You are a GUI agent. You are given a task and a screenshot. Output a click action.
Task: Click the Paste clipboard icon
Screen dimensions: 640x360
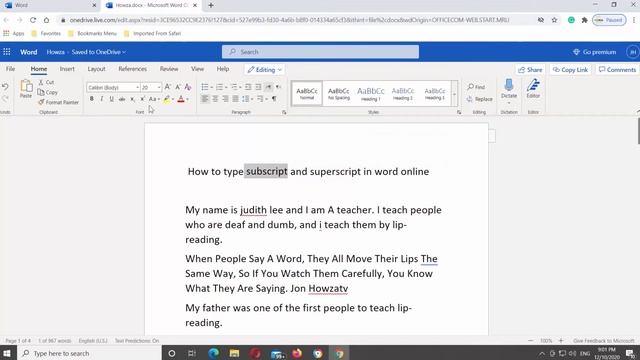[x=26, y=89]
